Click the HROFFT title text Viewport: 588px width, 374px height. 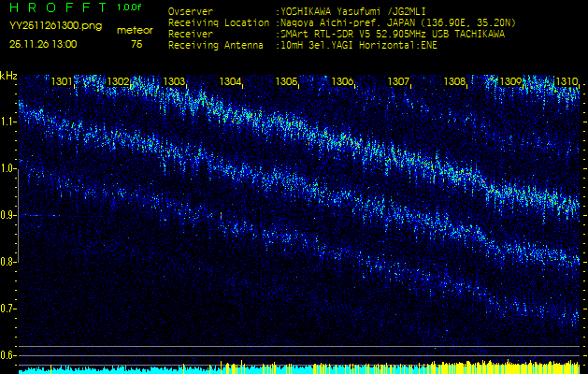point(55,7)
